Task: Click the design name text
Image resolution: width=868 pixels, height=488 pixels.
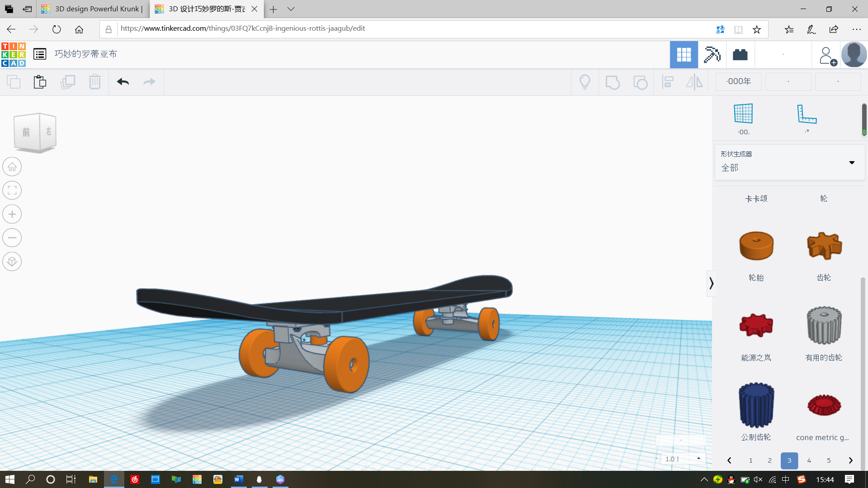Action: click(x=85, y=54)
